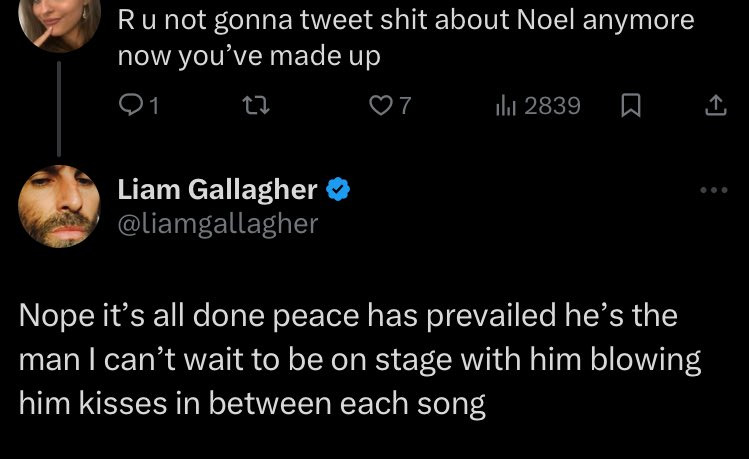
Task: Click the like count showing 7
Action: (x=404, y=105)
